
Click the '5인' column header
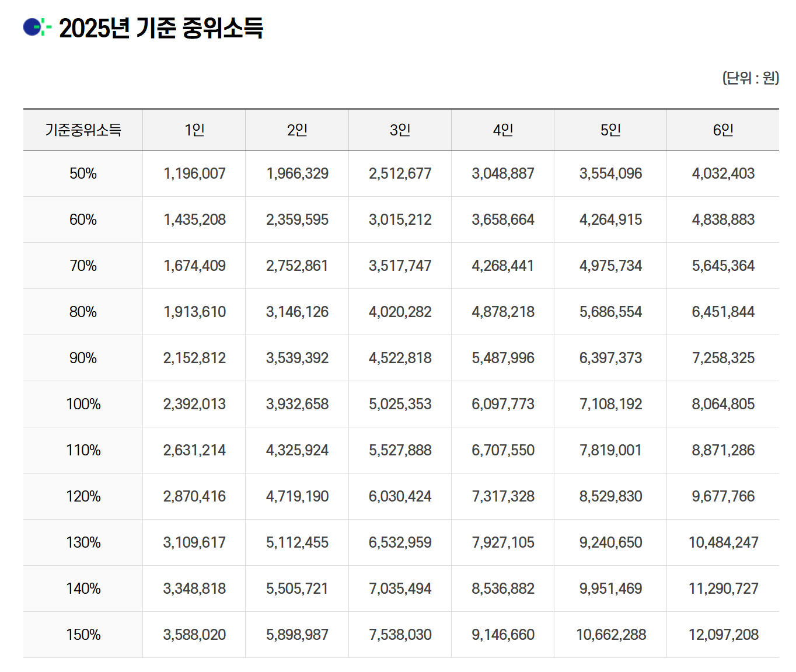(610, 130)
